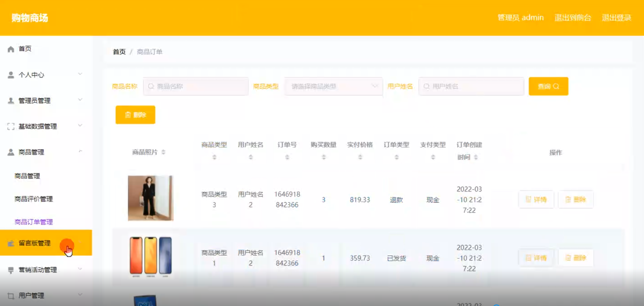Click the 商品类型 1 cell

(214, 258)
